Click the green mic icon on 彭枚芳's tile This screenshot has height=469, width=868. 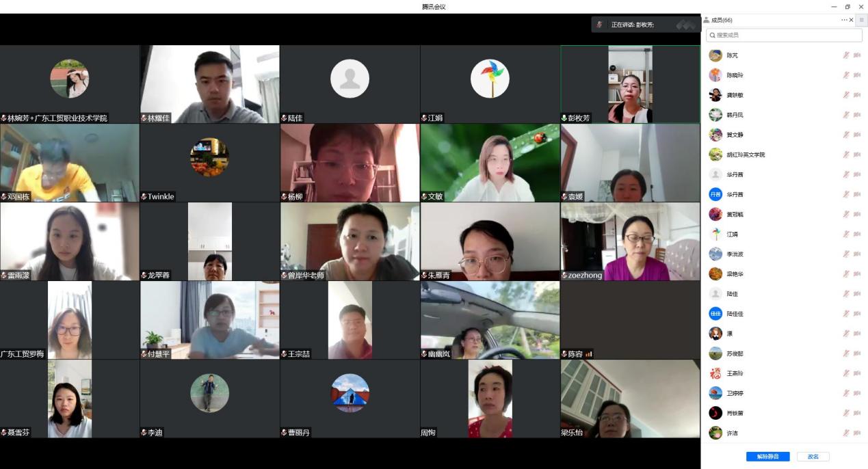[x=564, y=118]
